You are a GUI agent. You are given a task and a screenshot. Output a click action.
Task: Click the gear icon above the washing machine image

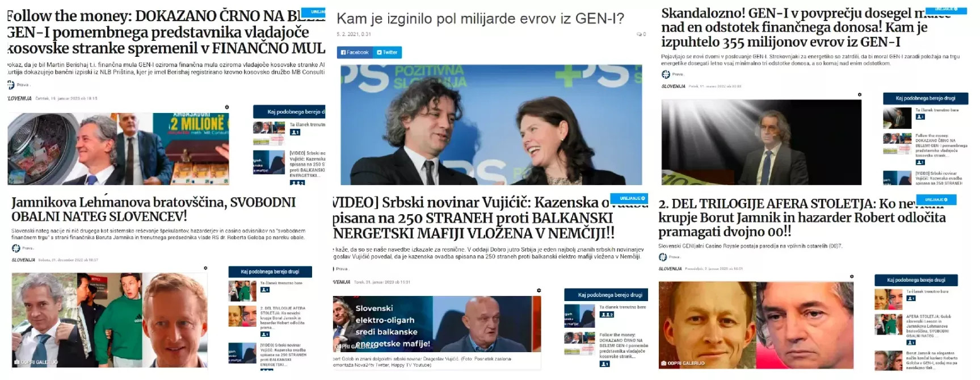227,107
